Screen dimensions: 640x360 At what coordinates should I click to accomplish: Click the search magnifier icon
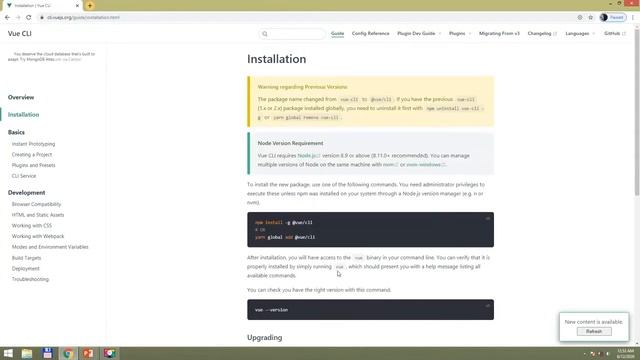[265, 34]
